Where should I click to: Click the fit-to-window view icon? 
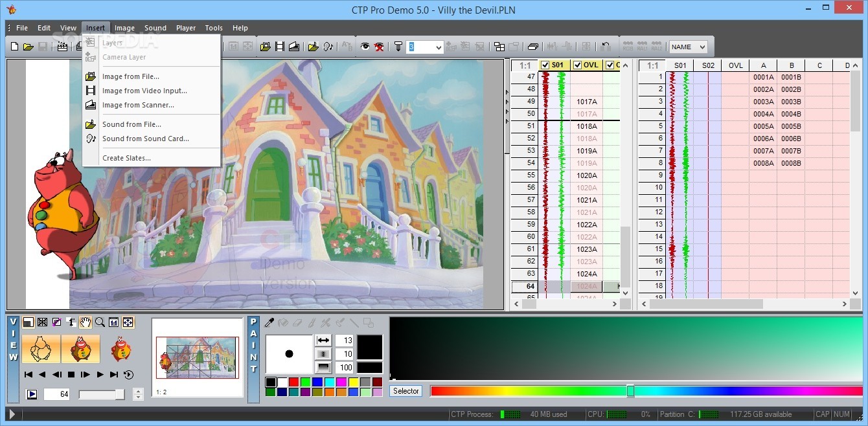click(128, 322)
